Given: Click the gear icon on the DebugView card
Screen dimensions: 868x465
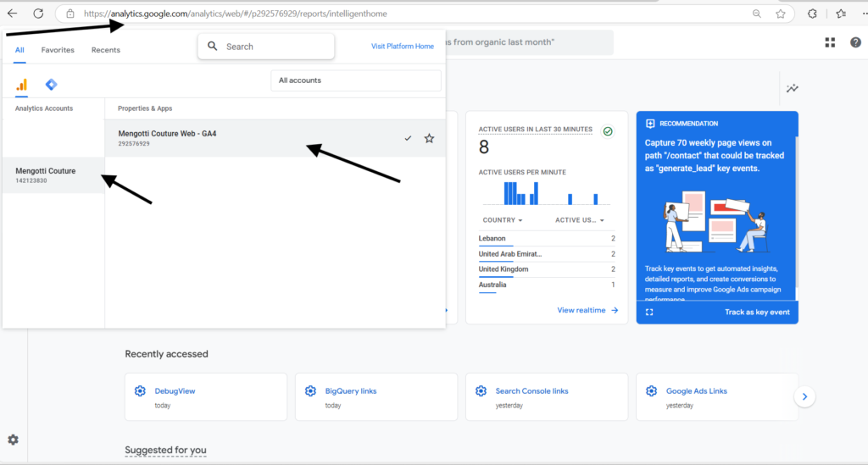Looking at the screenshot, I should [x=140, y=391].
